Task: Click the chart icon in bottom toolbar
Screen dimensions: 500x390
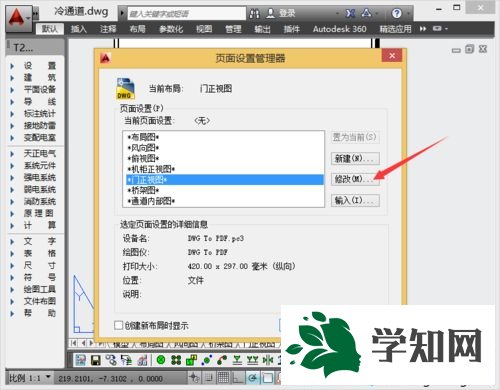Action: pyautogui.click(x=142, y=360)
